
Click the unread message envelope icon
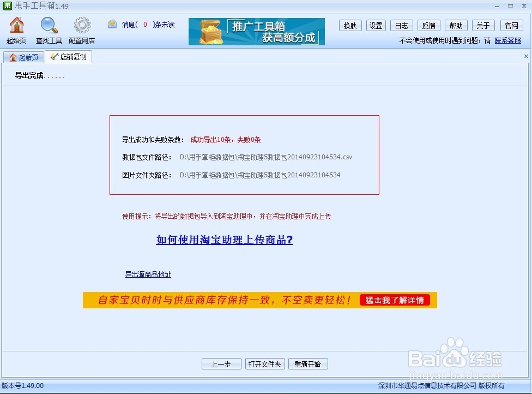click(x=112, y=24)
